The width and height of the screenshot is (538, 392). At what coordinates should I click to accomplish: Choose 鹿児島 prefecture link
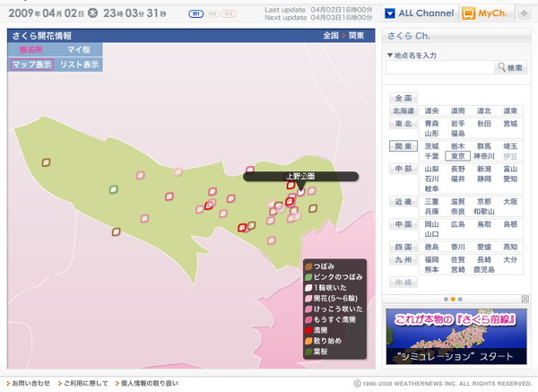484,269
